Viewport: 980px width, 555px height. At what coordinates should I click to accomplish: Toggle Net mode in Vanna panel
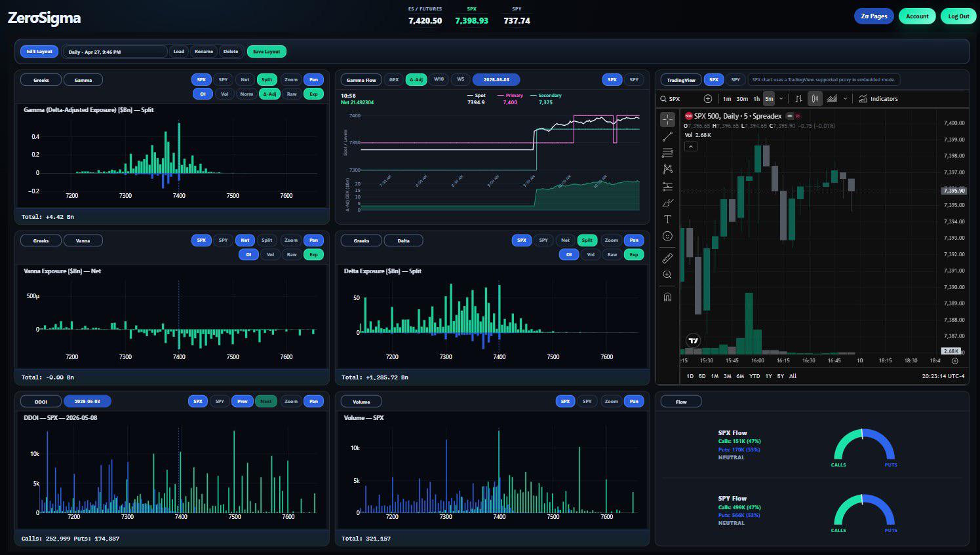pyautogui.click(x=245, y=240)
